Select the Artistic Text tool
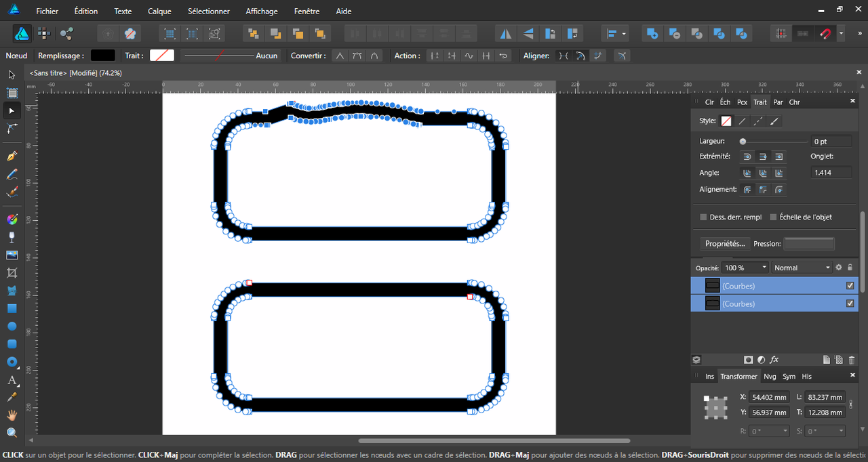 pos(12,380)
